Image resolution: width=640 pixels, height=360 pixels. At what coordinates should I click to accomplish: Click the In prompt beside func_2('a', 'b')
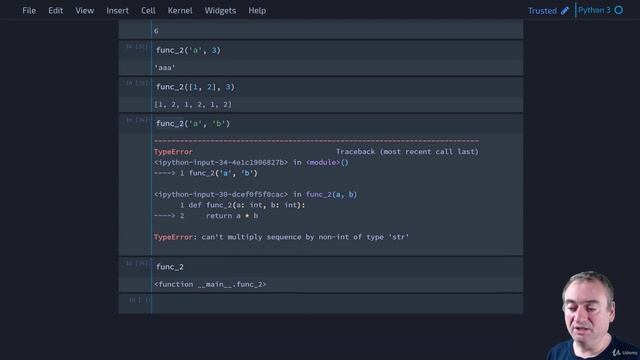point(137,120)
